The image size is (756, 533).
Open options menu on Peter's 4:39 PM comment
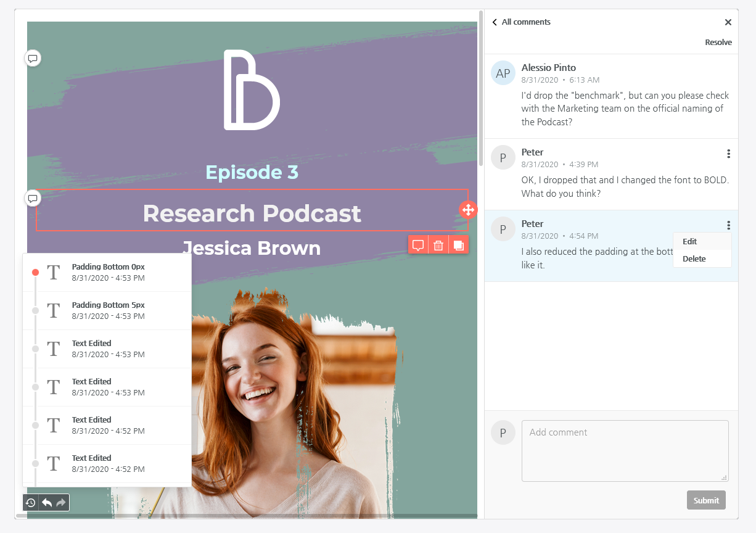[728, 154]
